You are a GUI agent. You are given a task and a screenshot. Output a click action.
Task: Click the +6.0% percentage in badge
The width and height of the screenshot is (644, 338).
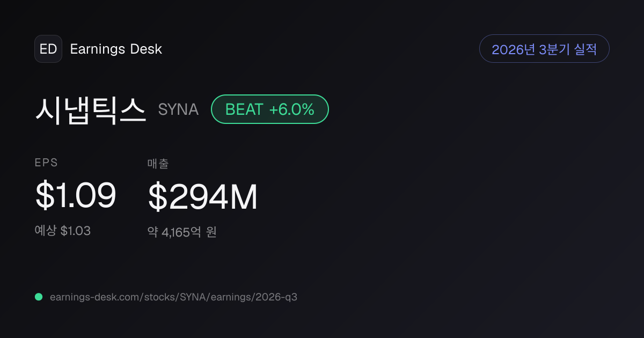291,109
